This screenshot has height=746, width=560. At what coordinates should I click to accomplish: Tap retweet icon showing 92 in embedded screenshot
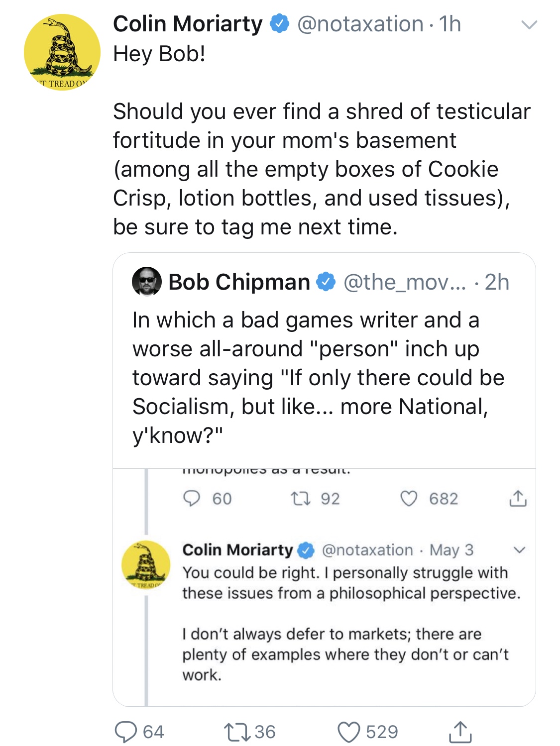(x=300, y=498)
